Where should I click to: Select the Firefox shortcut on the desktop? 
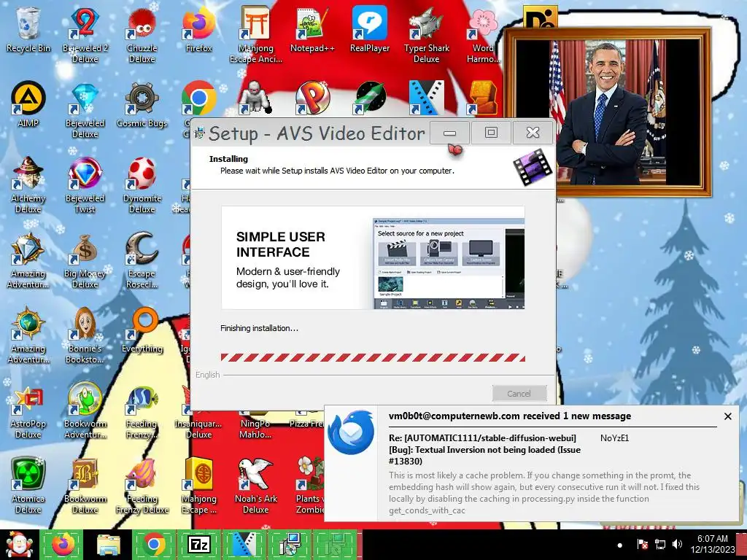[x=198, y=29]
